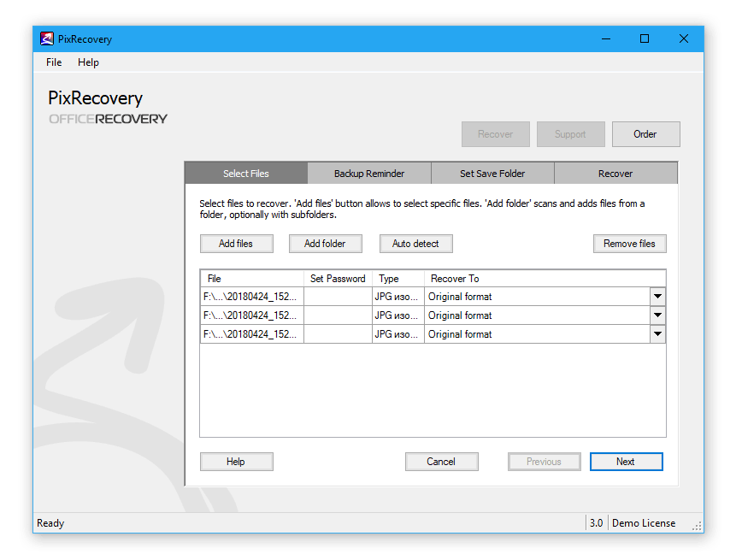Click the PixRecovery icon in the title bar
742x560 pixels.
pyautogui.click(x=44, y=38)
